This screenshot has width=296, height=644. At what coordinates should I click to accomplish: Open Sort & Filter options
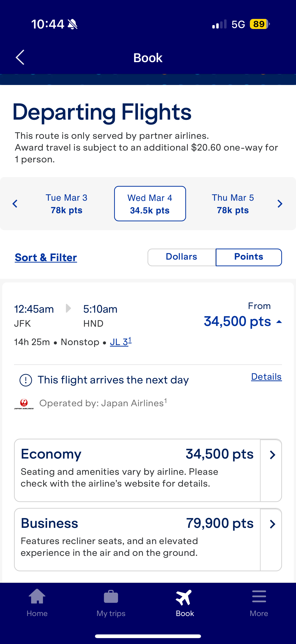[46, 257]
